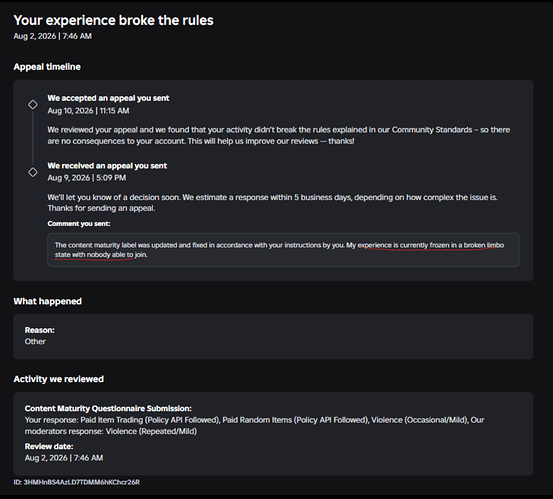Click the Community Standards mention in appeal result
This screenshot has height=499, width=553.
point(432,130)
